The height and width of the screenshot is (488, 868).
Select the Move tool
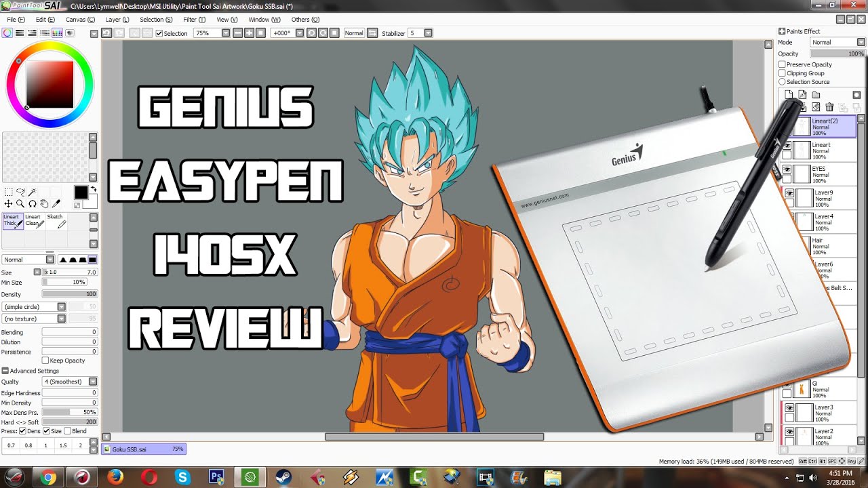coord(8,203)
